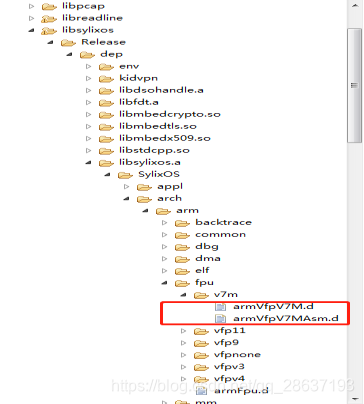This screenshot has height=404, width=364.
Task: Click the appl folder icon
Action: [x=144, y=187]
